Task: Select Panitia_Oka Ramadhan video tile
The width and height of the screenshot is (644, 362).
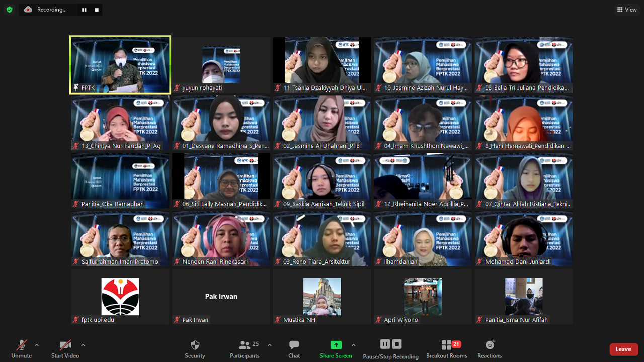Action: pos(120,181)
